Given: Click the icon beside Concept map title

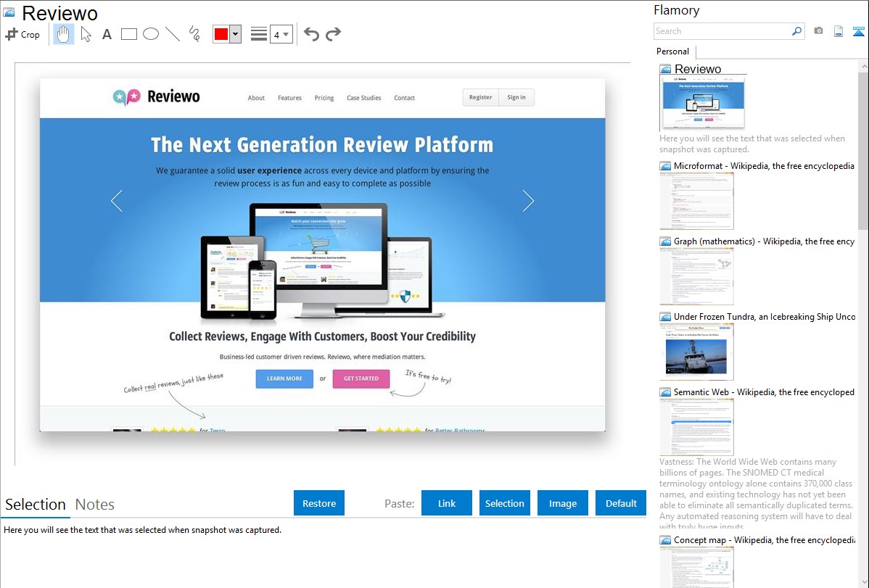Looking at the screenshot, I should pyautogui.click(x=665, y=539).
